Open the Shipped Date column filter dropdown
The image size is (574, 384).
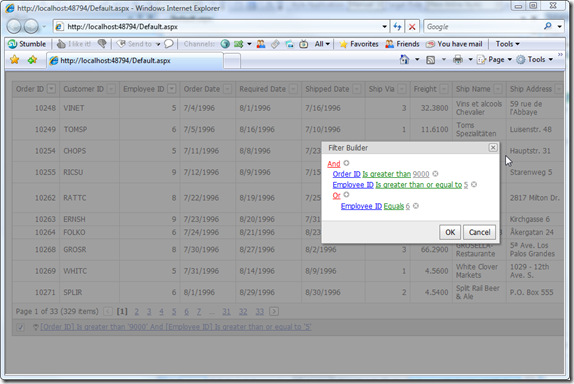tap(357, 89)
